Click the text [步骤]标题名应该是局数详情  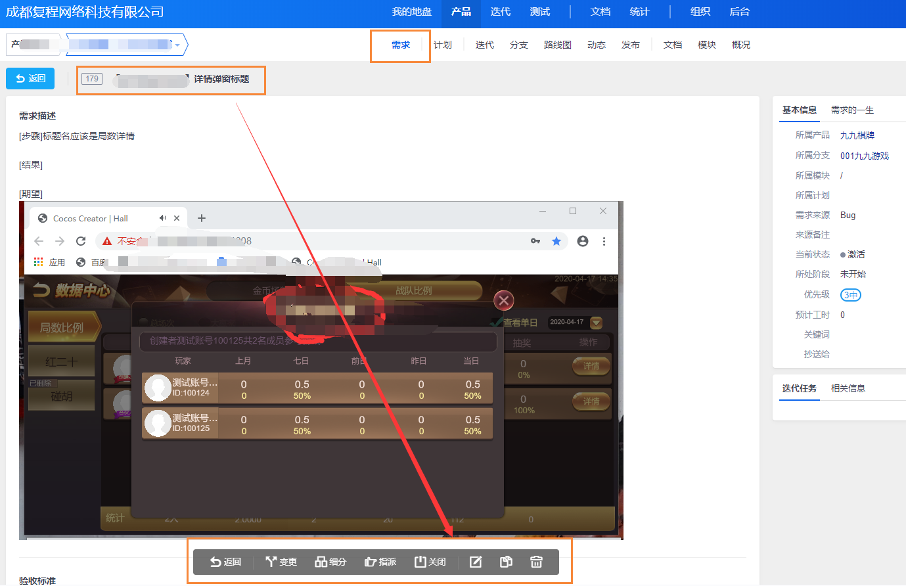click(x=77, y=136)
